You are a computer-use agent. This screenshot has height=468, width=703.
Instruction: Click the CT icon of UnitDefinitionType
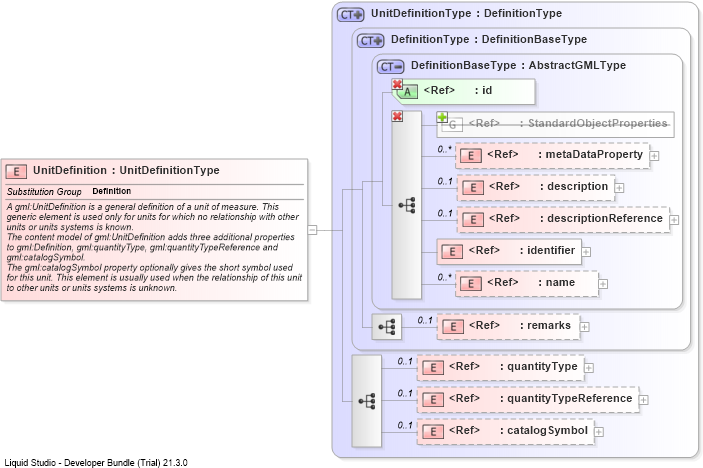tap(351, 15)
